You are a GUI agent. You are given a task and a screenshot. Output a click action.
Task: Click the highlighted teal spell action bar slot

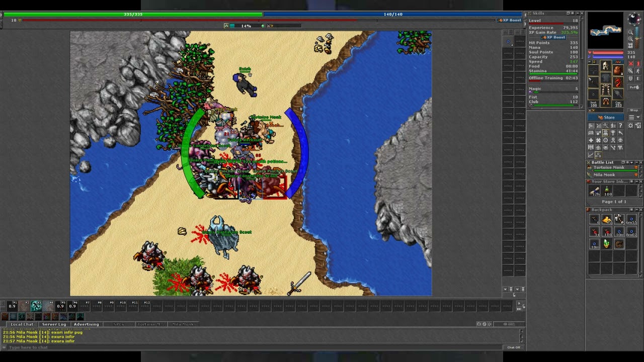coord(36,306)
